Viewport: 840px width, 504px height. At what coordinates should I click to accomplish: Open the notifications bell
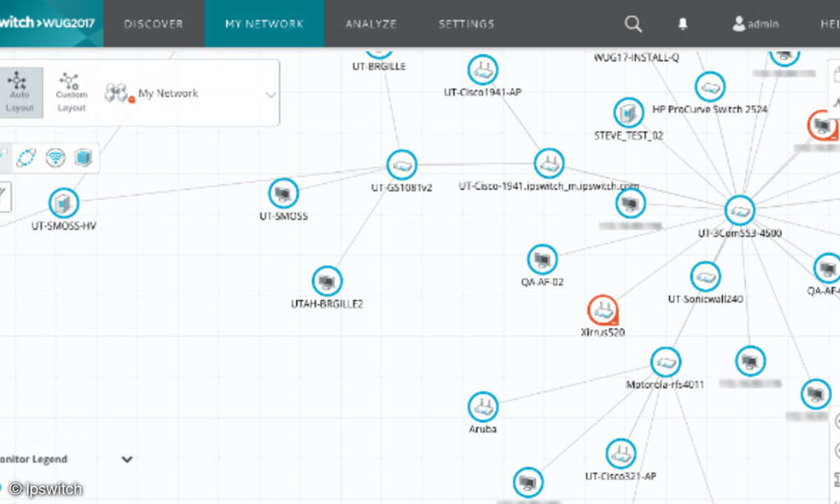click(x=683, y=24)
